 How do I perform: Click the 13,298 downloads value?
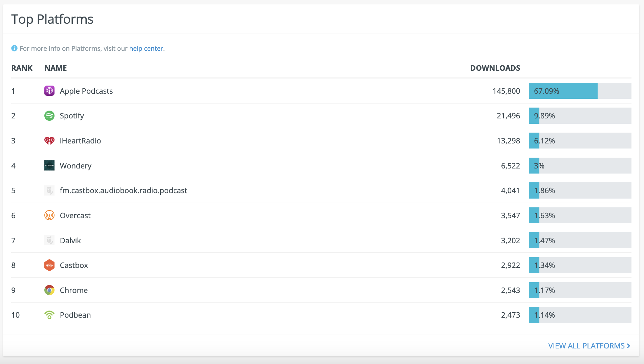[508, 141]
